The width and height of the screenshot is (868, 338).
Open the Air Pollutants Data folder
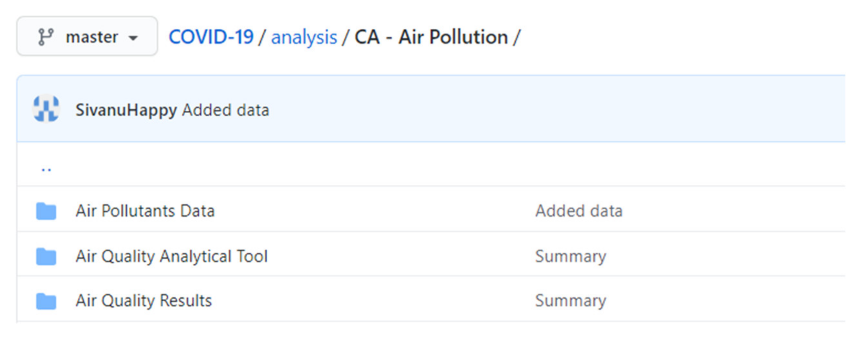pyautogui.click(x=145, y=211)
